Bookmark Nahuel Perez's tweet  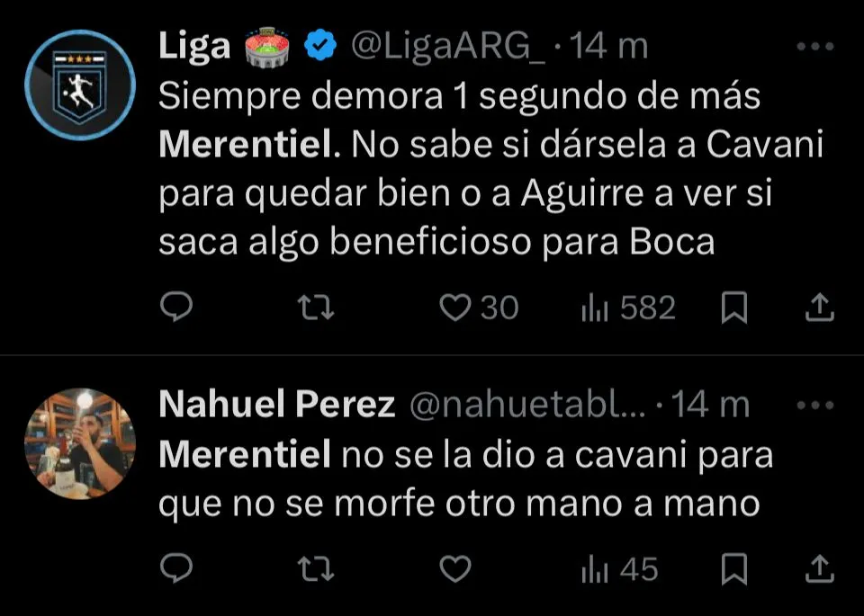coord(735,568)
